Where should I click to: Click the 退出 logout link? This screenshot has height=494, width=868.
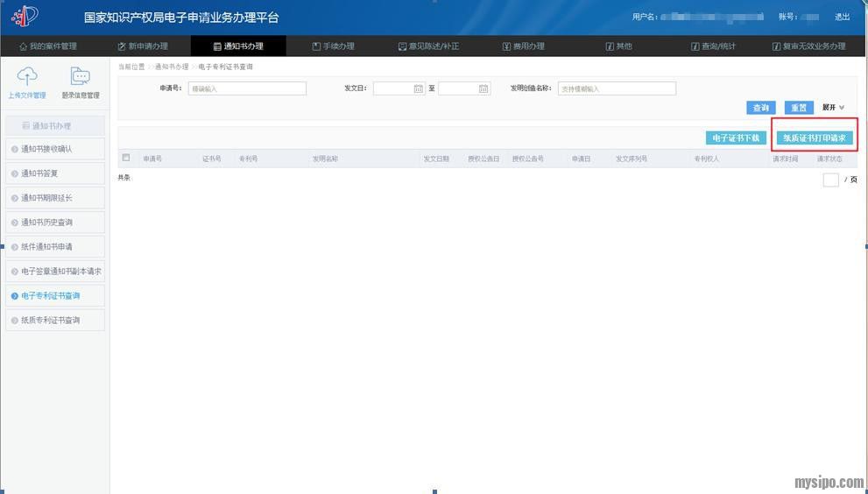tap(842, 17)
